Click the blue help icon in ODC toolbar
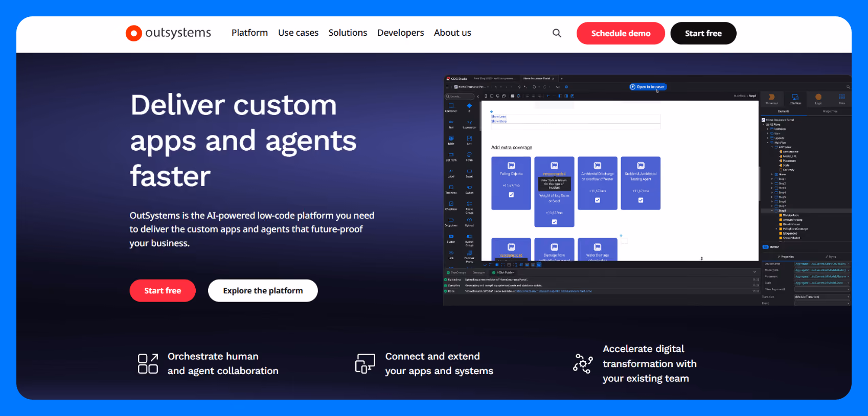 566,87
